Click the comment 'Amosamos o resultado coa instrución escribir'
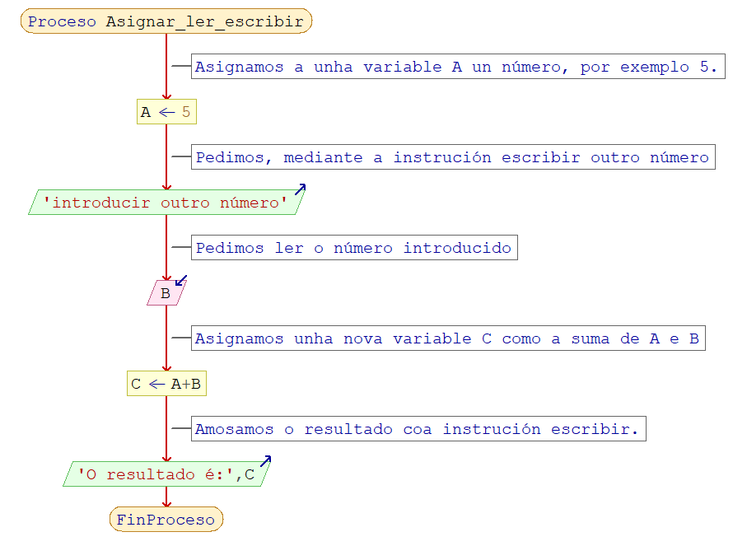Viewport: 733px width, 560px height. point(418,429)
